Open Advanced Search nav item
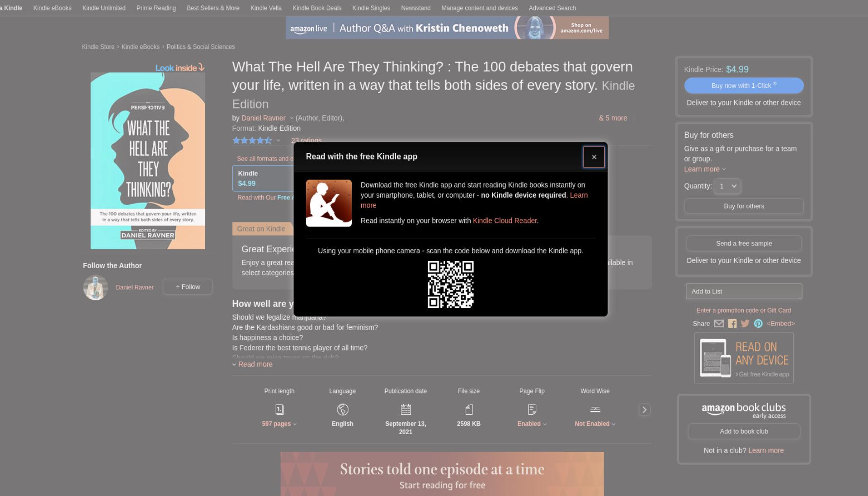 coord(552,8)
